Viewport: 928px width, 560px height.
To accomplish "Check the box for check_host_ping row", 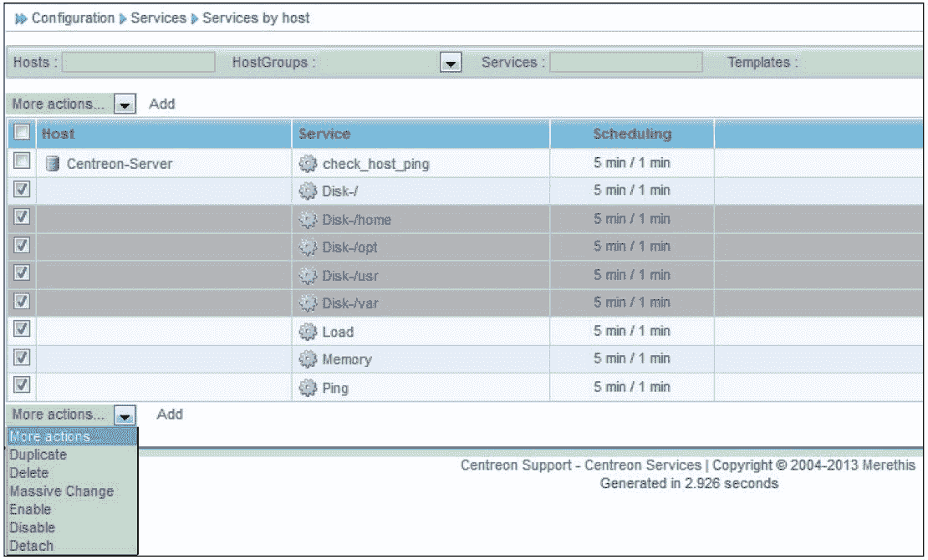I will (23, 161).
